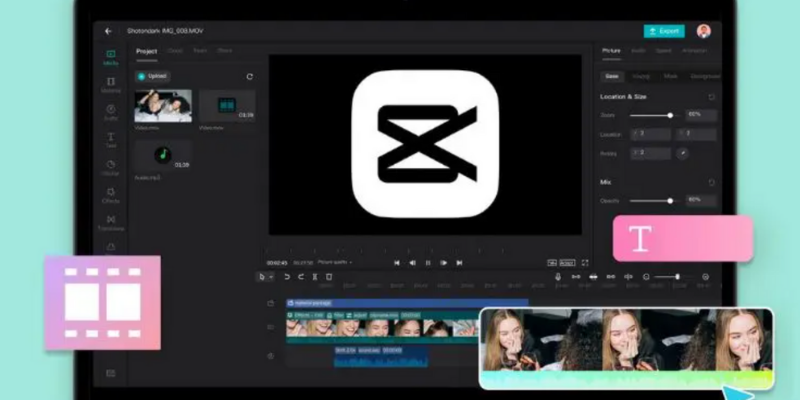Viewport: 800px width, 400px height.
Task: Click the Upload button
Action: (x=153, y=77)
